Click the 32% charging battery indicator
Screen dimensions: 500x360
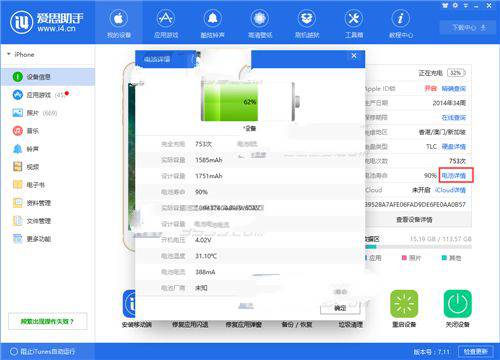point(456,73)
